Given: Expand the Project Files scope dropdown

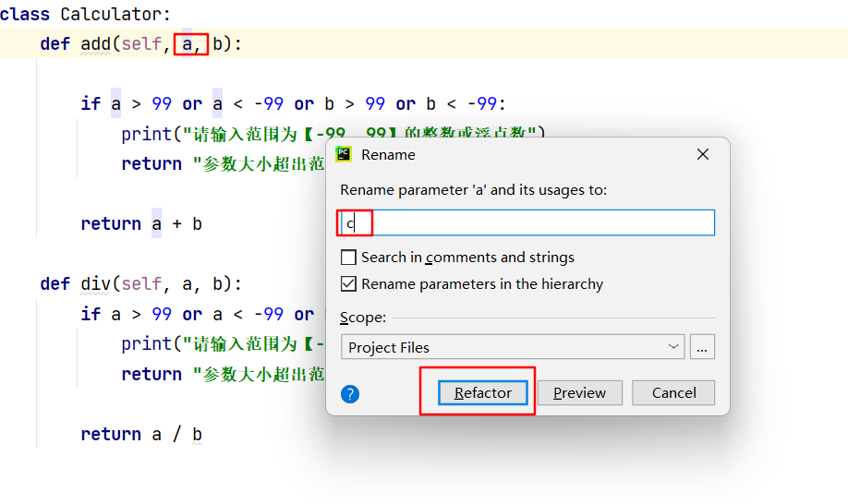Looking at the screenshot, I should 513,347.
